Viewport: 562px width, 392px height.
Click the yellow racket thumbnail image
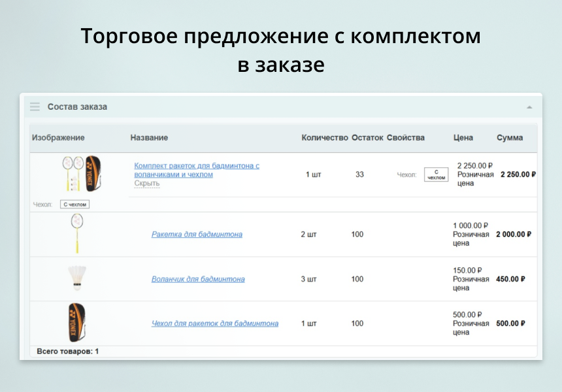(x=77, y=233)
